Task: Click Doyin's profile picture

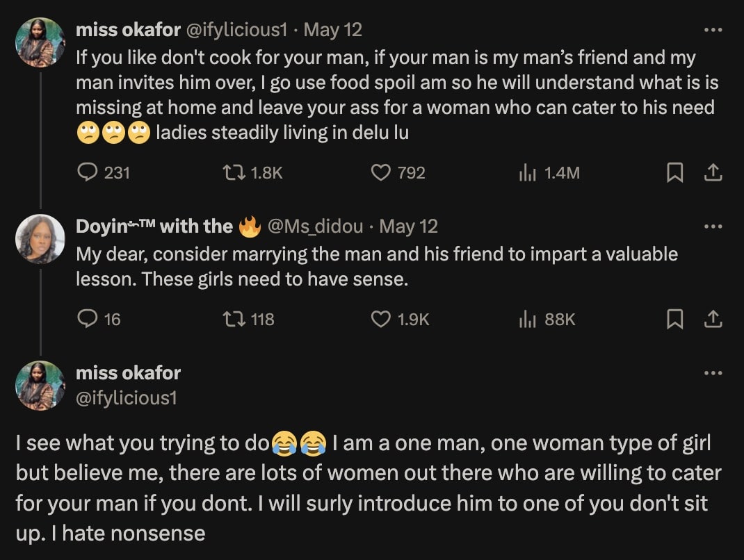Action: [x=40, y=239]
